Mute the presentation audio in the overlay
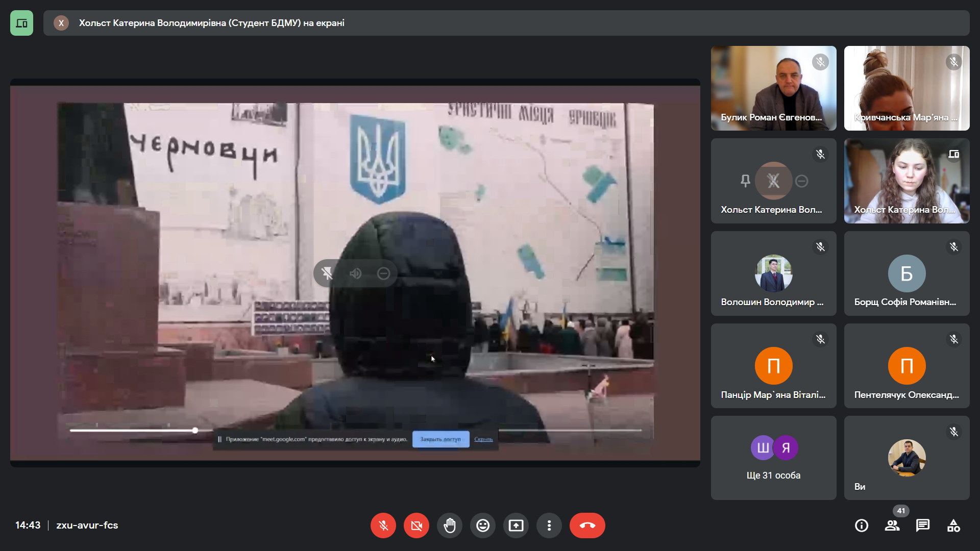 pos(356,273)
